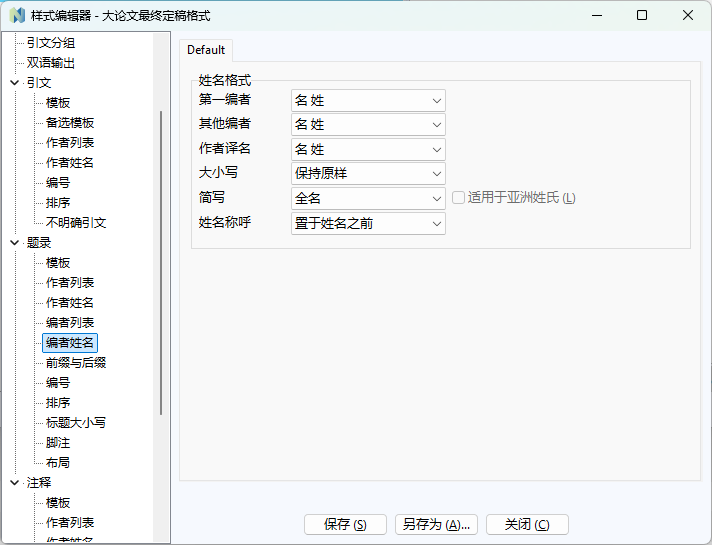Switch to the Default tab
This screenshot has height=545, width=712.
206,50
